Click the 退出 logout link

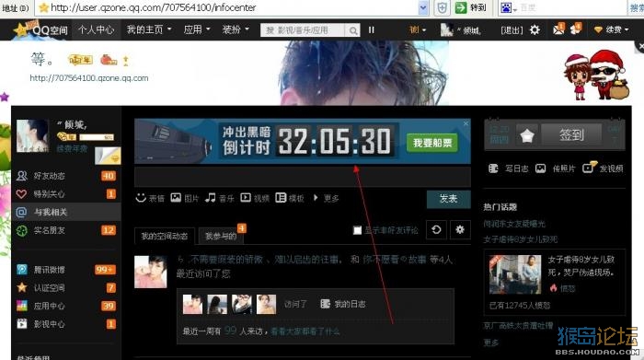pos(512,30)
